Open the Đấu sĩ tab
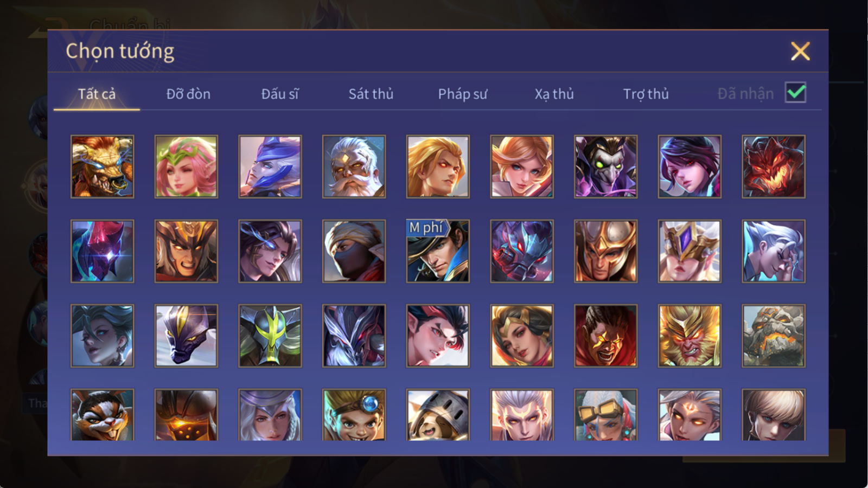The image size is (868, 488). click(280, 94)
